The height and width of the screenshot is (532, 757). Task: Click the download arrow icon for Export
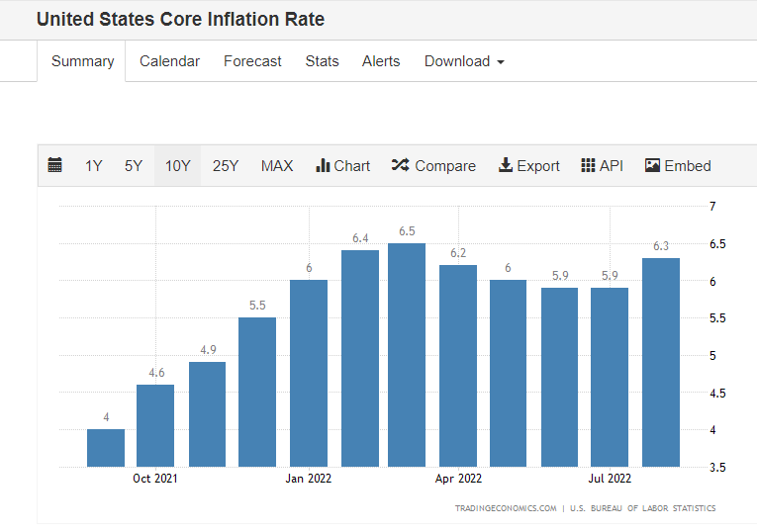point(505,165)
